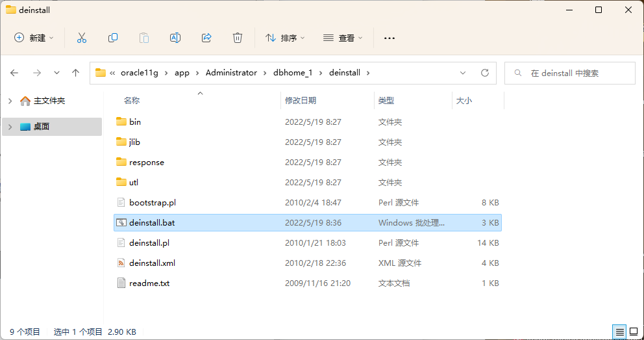
Task: Click the 14 KB size cell
Action: (x=488, y=242)
